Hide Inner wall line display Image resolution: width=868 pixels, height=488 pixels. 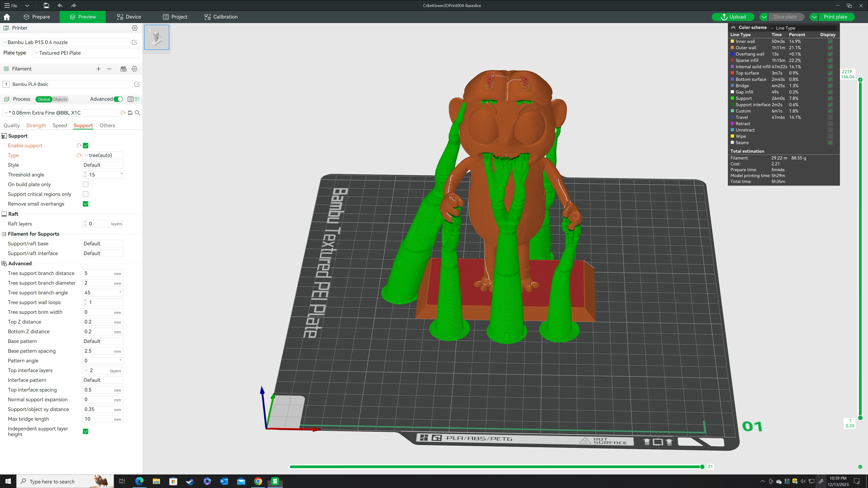pos(830,41)
